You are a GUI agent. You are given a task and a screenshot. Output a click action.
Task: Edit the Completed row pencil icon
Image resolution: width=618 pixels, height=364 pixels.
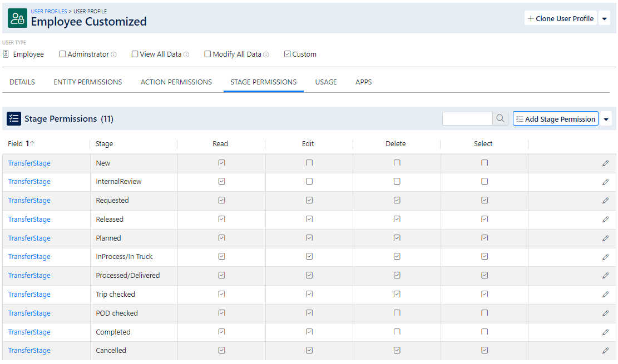[605, 332]
